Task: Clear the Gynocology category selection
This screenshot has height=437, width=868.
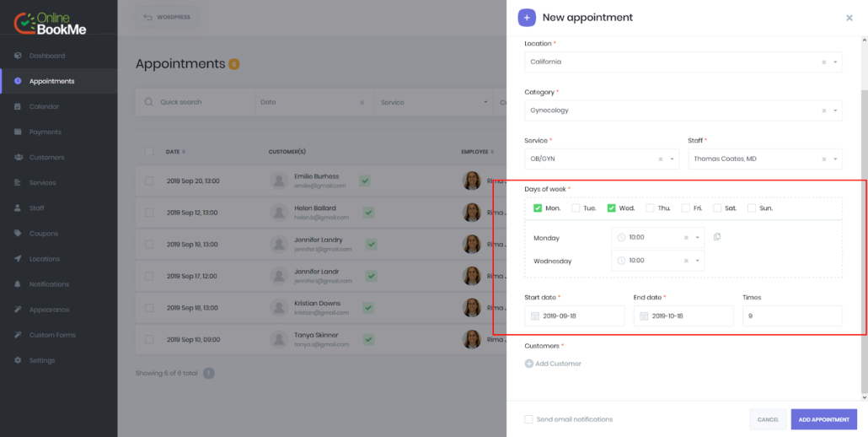Action: pos(823,111)
